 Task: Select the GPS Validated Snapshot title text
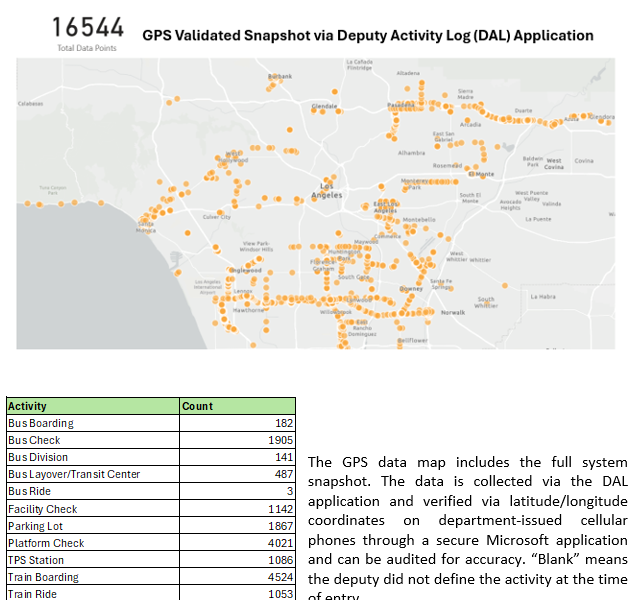pyautogui.click(x=367, y=35)
